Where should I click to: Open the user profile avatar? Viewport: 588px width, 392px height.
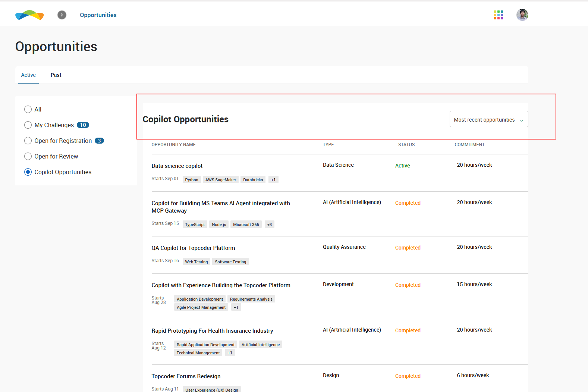(522, 15)
